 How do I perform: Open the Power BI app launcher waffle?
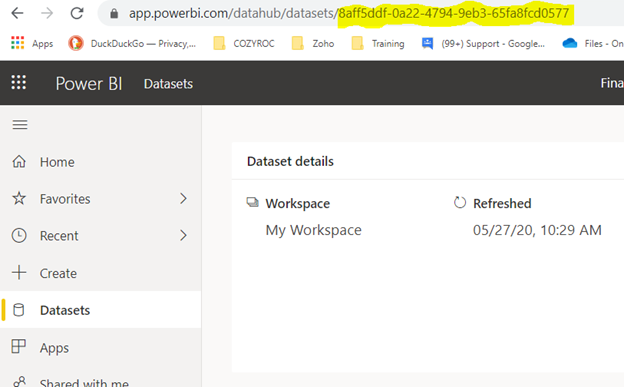tap(19, 82)
